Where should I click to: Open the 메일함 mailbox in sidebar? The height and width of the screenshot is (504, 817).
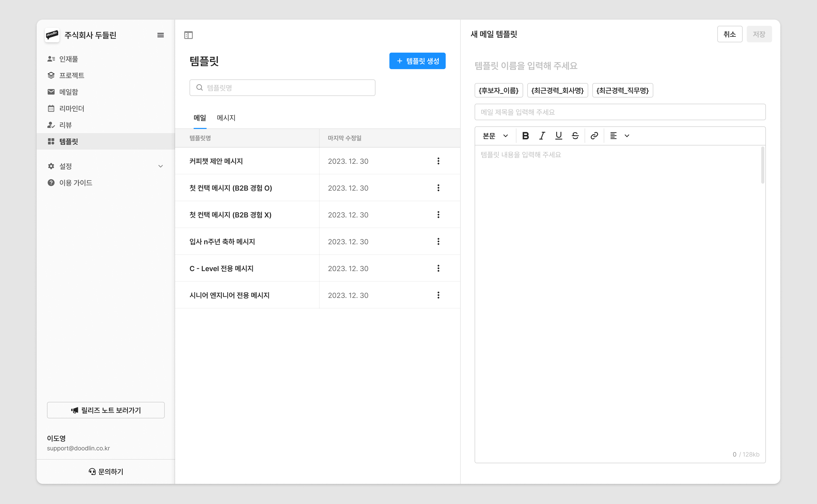(x=68, y=92)
